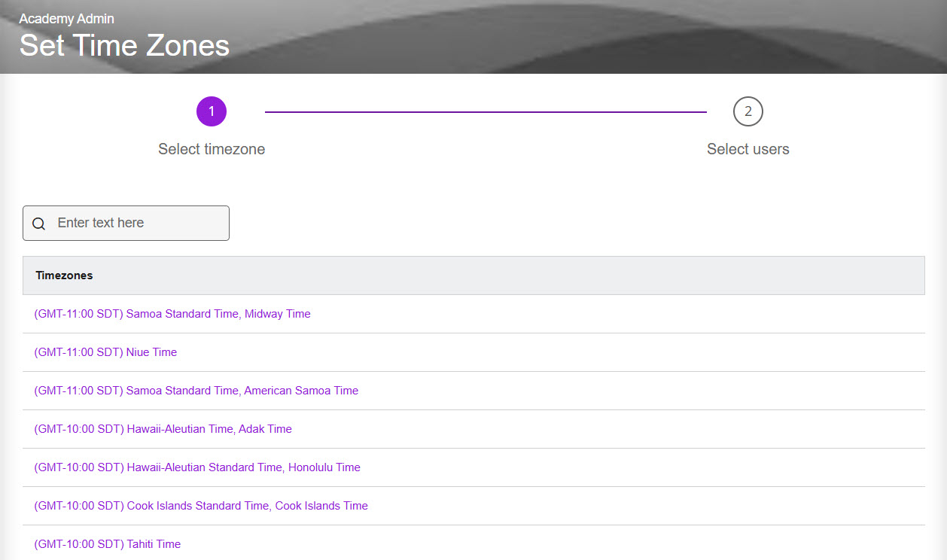Click 'Academy Admin' text in the header
The image size is (947, 560).
pos(67,19)
